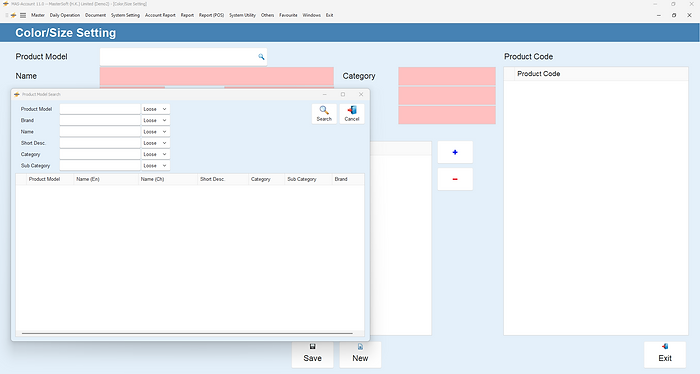This screenshot has height=374, width=700.
Task: Open the Report (POS) menu
Action: click(212, 15)
